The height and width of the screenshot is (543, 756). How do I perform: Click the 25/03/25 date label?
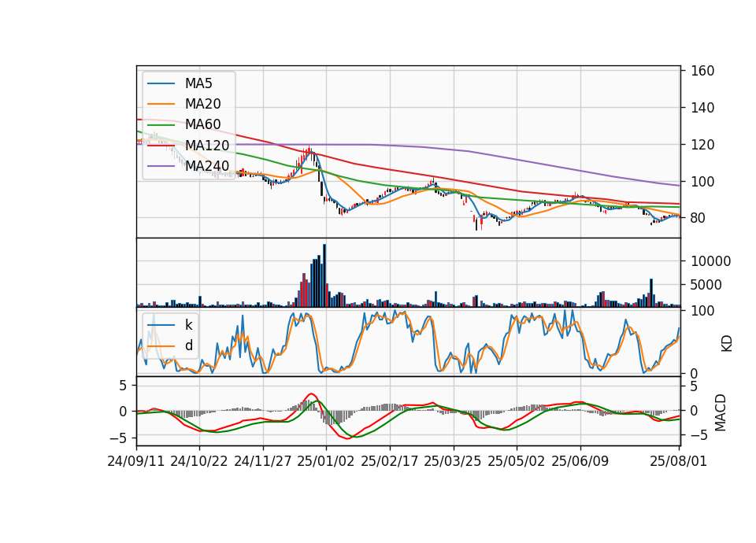coord(453,461)
